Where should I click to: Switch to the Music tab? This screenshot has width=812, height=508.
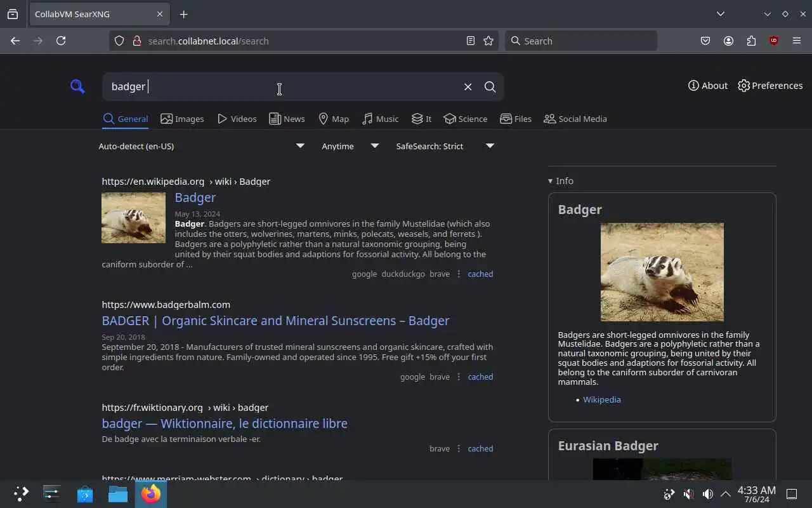coord(380,119)
